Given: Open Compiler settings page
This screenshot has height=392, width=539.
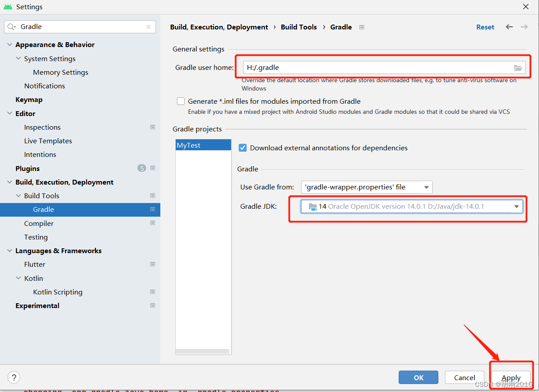Looking at the screenshot, I should (x=39, y=223).
